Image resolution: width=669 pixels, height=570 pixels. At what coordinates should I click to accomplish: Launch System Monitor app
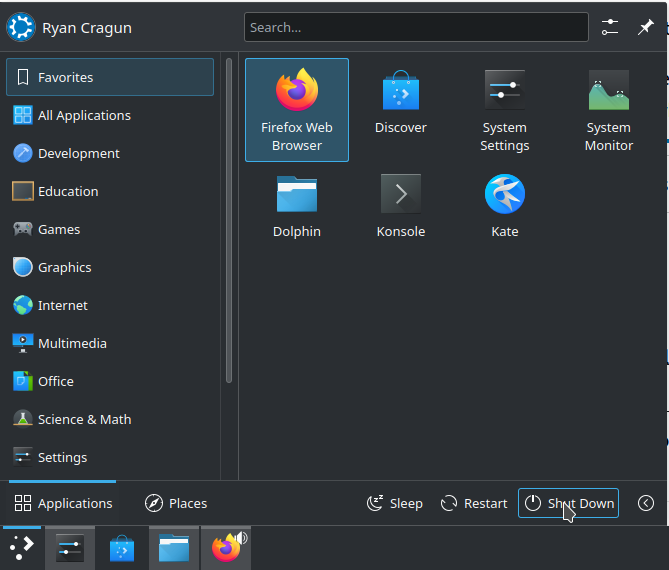point(609,110)
